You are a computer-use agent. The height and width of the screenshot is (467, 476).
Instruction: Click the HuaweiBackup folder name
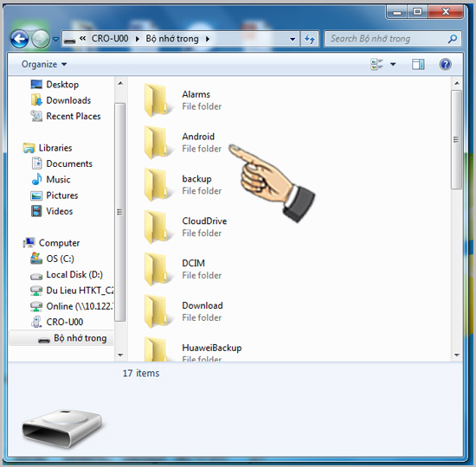point(212,348)
